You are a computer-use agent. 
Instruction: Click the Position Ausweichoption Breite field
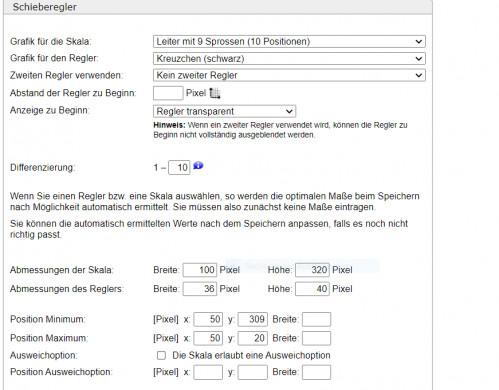click(317, 372)
